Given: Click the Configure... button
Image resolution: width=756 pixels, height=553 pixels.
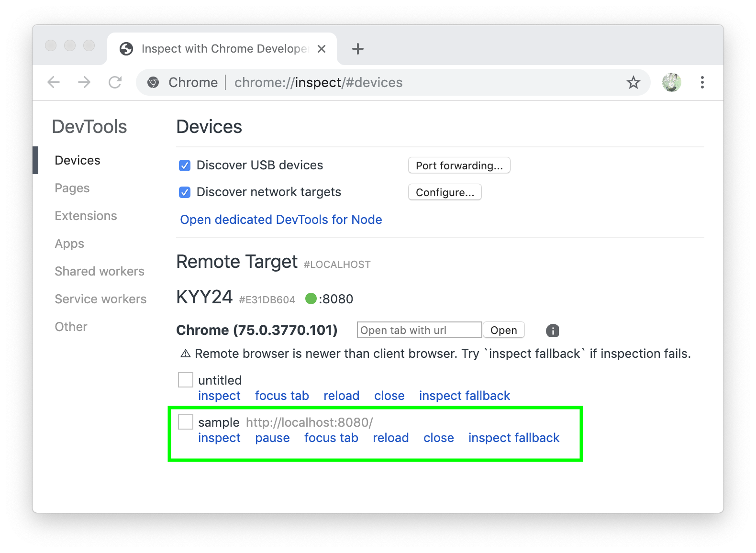Looking at the screenshot, I should tap(445, 192).
